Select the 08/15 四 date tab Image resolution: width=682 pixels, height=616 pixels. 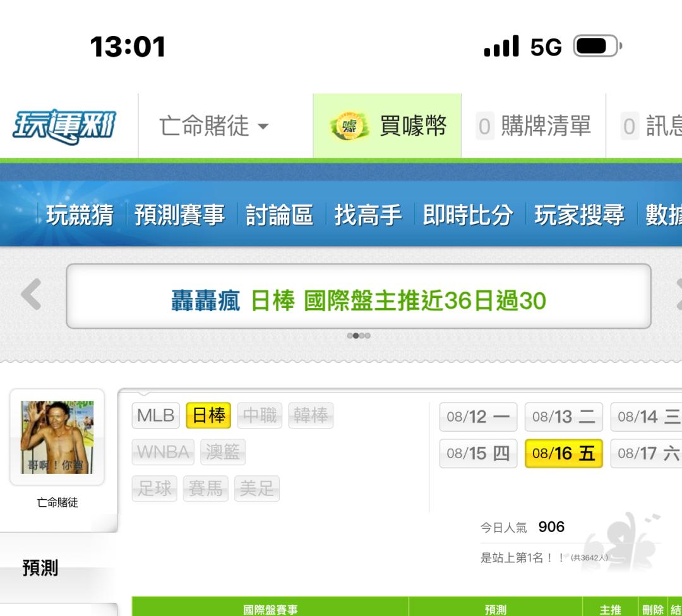(x=478, y=453)
